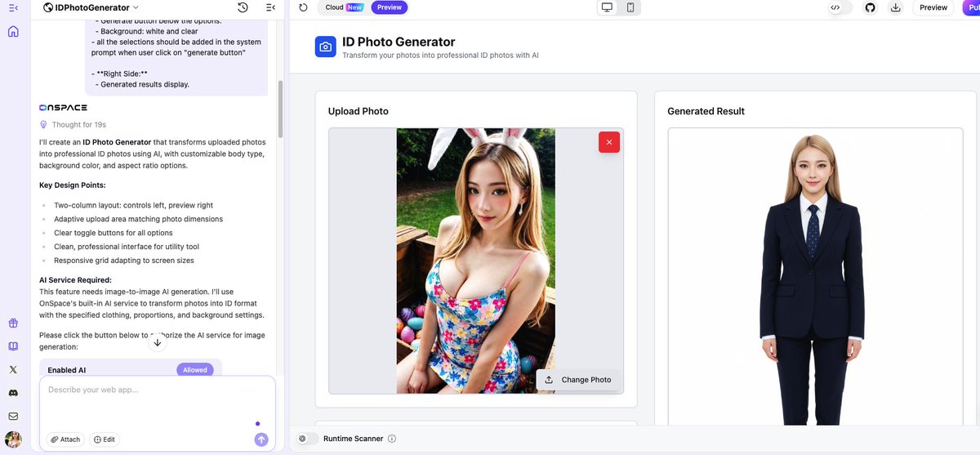
Task: Expand the 'Thought for 19s' section
Action: coord(73,125)
